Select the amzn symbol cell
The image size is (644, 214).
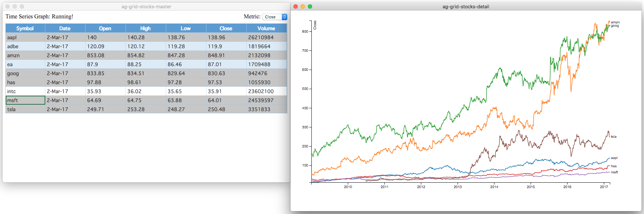pyautogui.click(x=25, y=55)
